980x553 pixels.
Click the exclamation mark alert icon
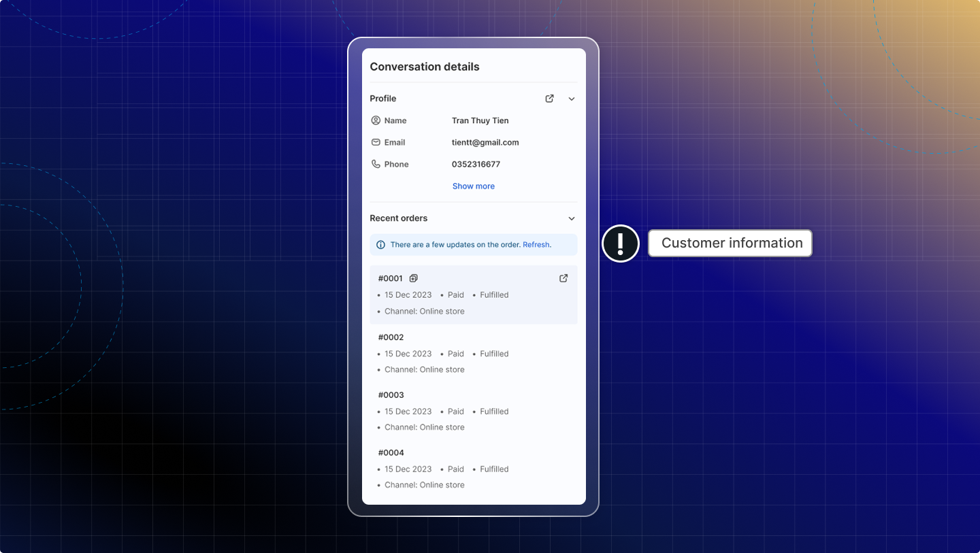pos(620,243)
